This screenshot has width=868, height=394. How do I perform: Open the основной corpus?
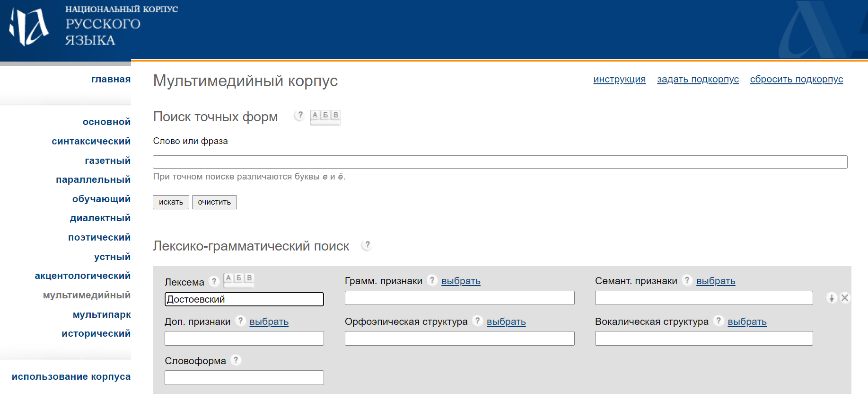click(106, 122)
